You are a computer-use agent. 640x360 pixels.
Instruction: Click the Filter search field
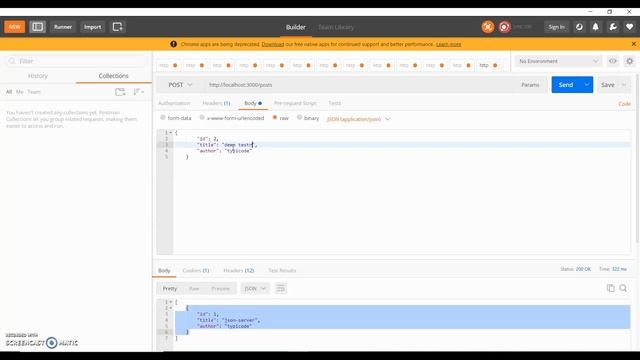[76, 61]
